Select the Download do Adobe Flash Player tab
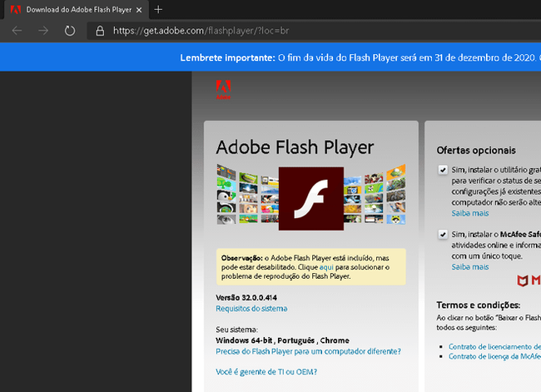This screenshot has height=392, width=541. [77, 10]
